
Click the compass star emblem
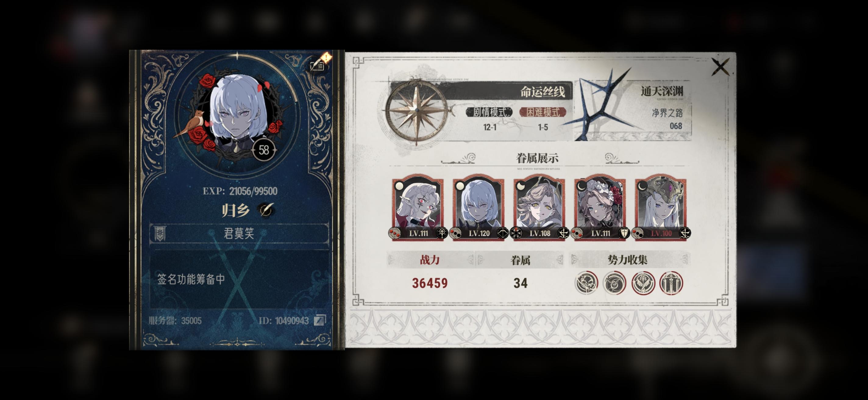tap(417, 110)
